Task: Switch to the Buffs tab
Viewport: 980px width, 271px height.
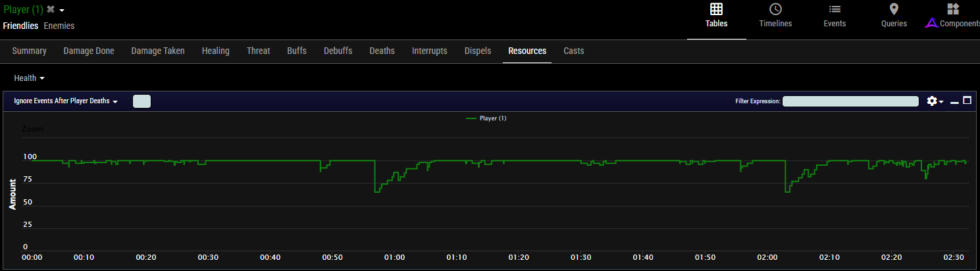Action: click(297, 51)
